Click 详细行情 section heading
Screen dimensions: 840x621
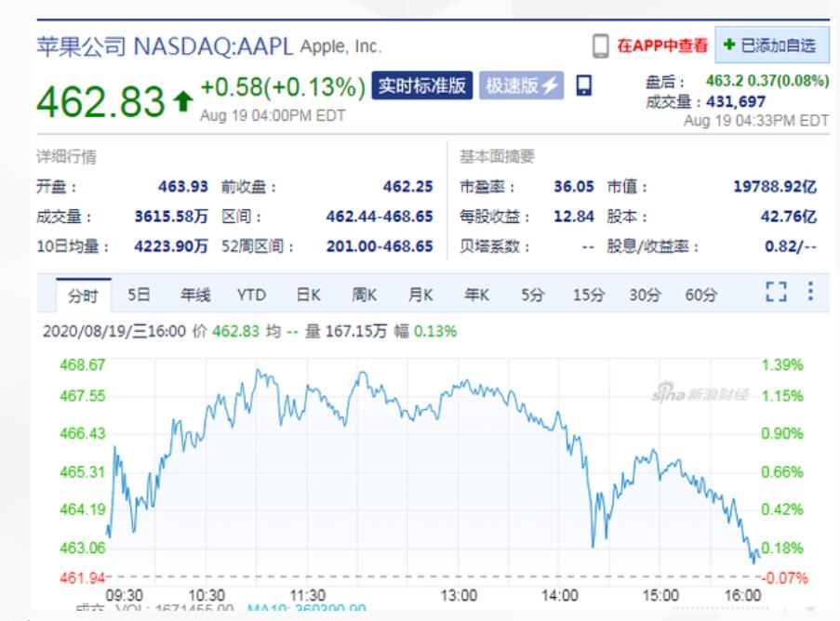[66, 156]
